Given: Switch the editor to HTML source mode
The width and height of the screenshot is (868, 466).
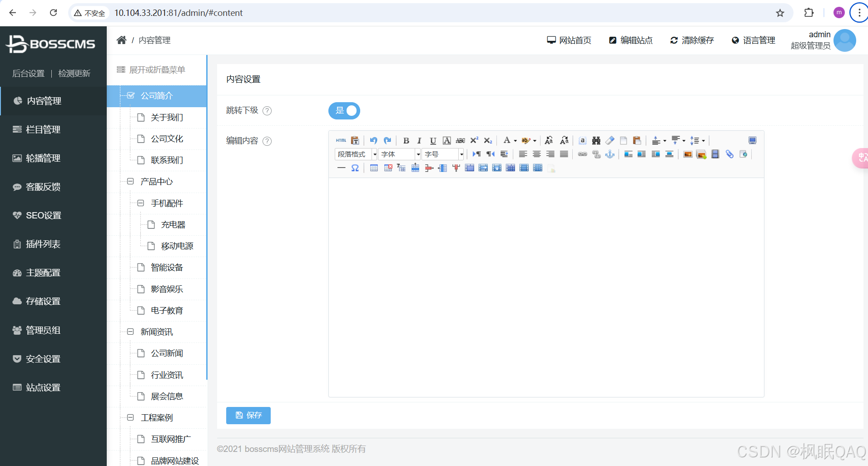Looking at the screenshot, I should (340, 141).
